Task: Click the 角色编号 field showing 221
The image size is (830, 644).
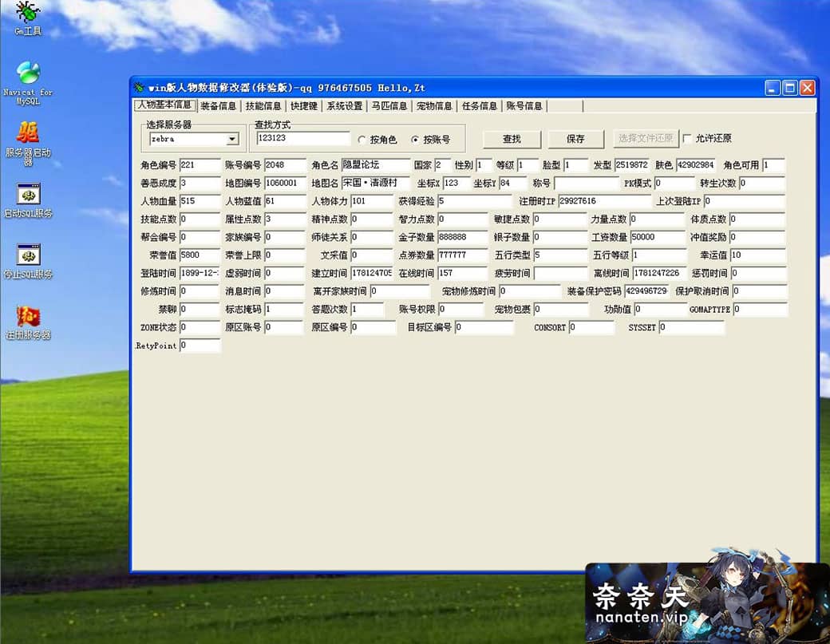Action: [x=200, y=165]
